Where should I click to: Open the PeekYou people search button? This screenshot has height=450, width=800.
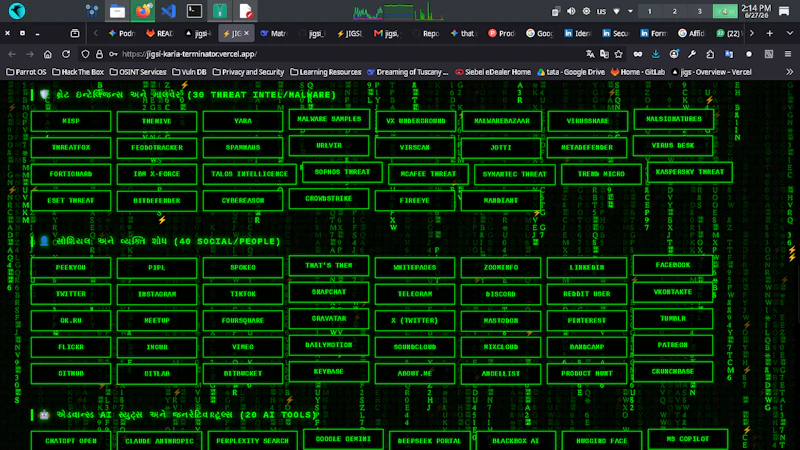(x=71, y=267)
